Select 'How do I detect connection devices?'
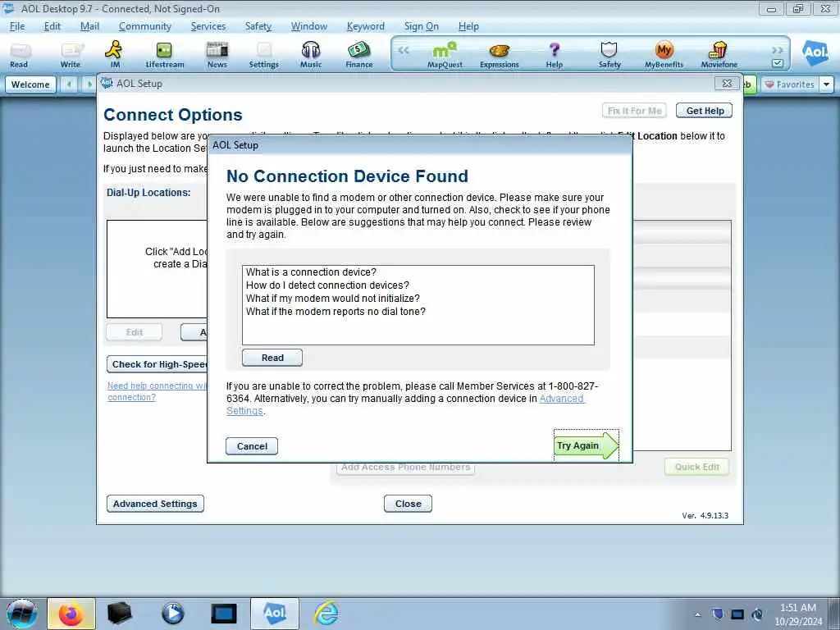840x630 pixels. pyautogui.click(x=327, y=285)
